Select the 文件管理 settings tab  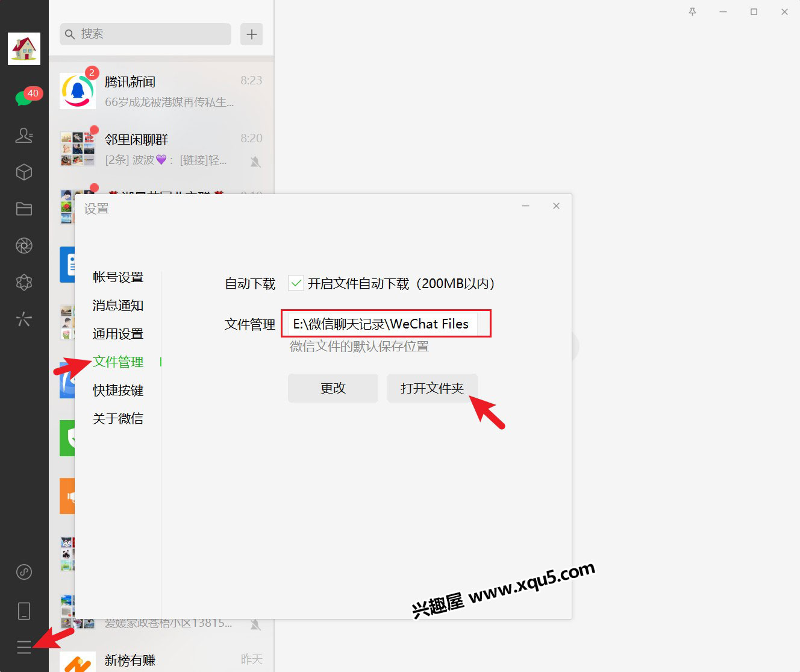coord(118,362)
